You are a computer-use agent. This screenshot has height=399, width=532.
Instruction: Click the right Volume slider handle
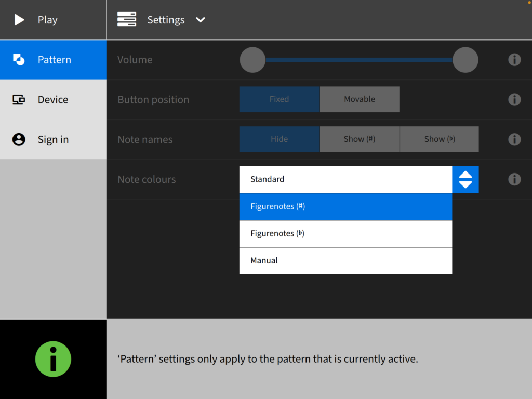click(465, 60)
